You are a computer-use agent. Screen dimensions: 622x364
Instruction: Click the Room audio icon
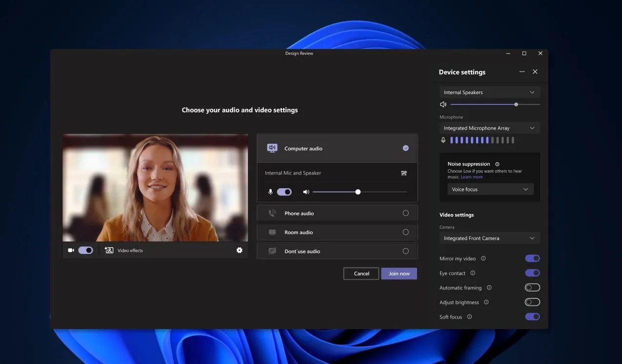pos(272,232)
